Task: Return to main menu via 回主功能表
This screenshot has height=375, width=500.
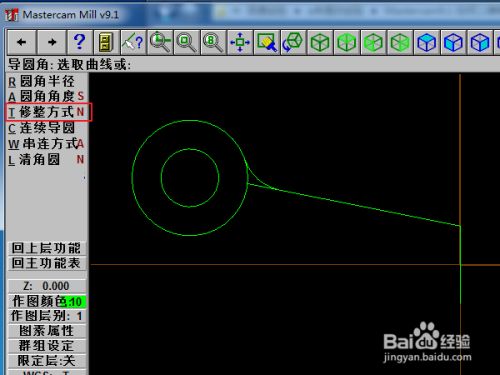Action: (x=46, y=263)
